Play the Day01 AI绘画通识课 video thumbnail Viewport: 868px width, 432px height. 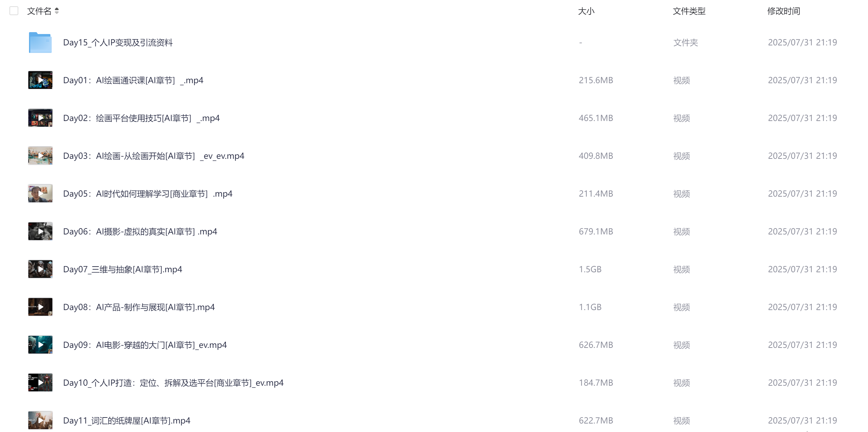(x=40, y=80)
